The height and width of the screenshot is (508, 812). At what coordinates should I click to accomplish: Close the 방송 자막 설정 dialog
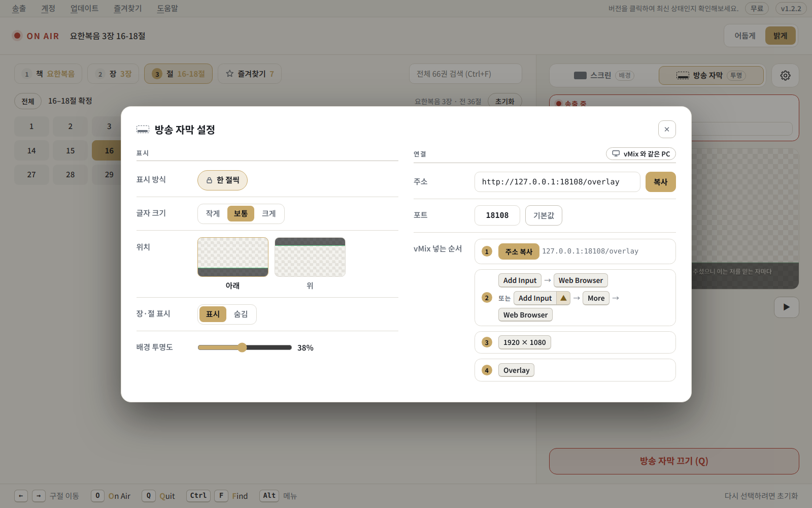[x=667, y=129]
